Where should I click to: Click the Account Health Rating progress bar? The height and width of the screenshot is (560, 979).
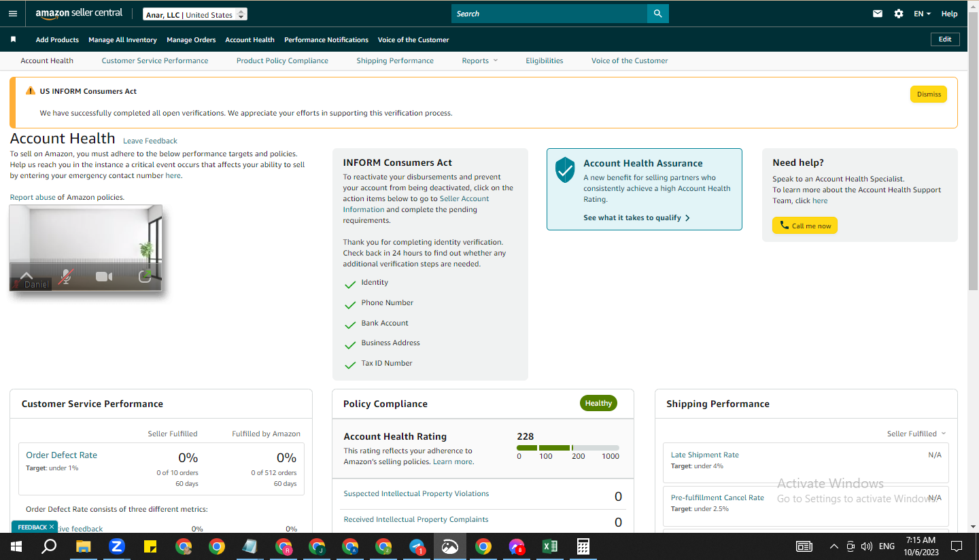(568, 448)
